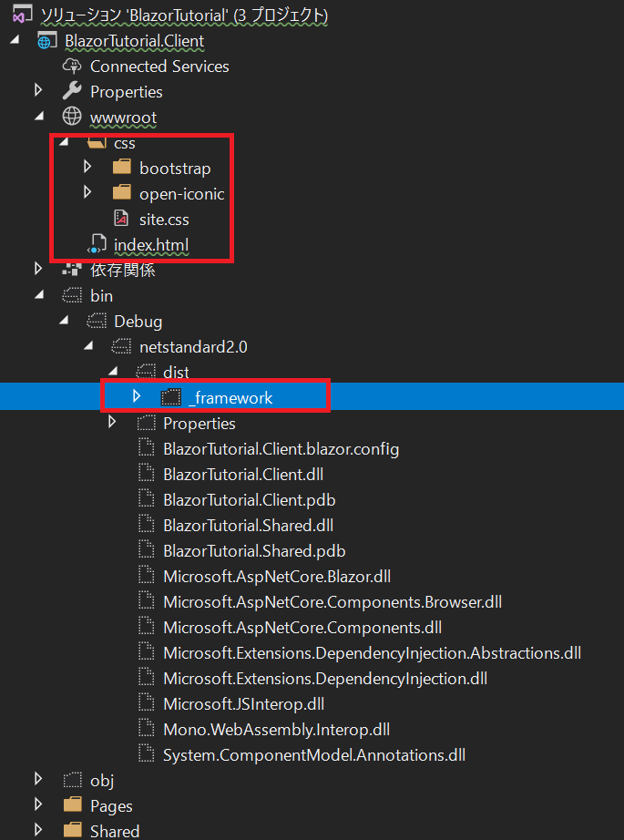Viewport: 624px width, 840px height.
Task: Select the netstandard2.0 folder name
Action: pyautogui.click(x=193, y=347)
